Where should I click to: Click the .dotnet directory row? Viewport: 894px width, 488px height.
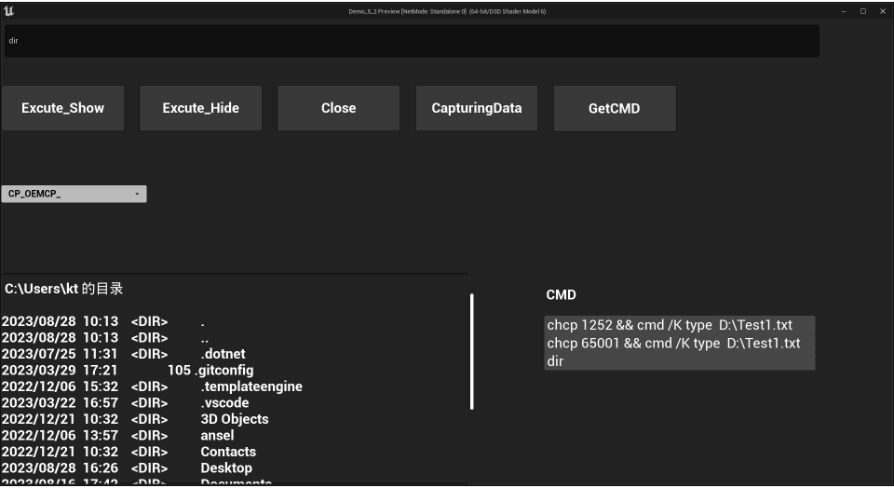tap(124, 354)
